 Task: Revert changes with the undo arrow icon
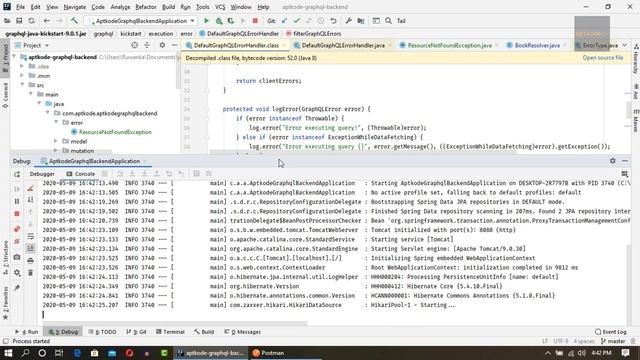pos(333,21)
